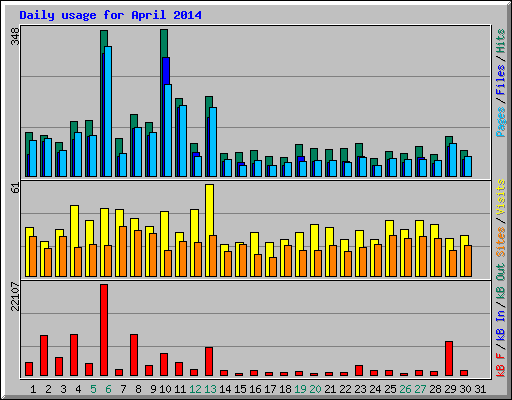Click day 21 on the x-axis
Viewport: 512px width, 400px height.
(x=330, y=389)
